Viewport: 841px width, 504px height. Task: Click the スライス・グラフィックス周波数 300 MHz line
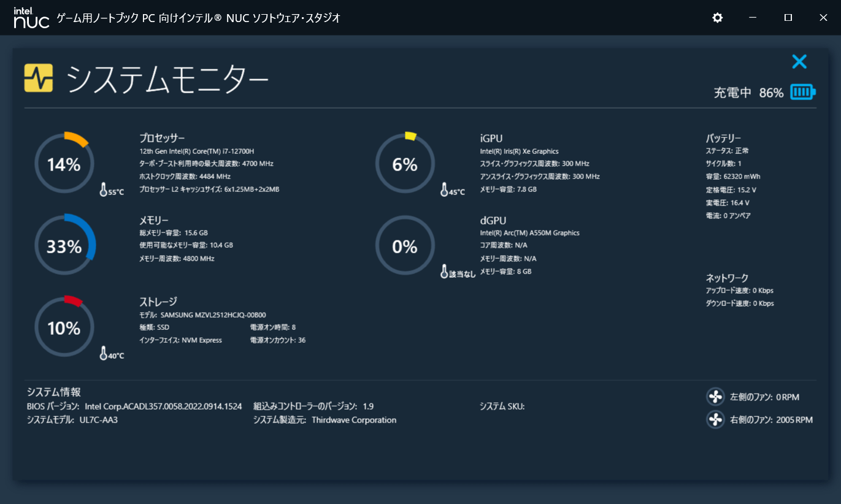[x=534, y=164]
